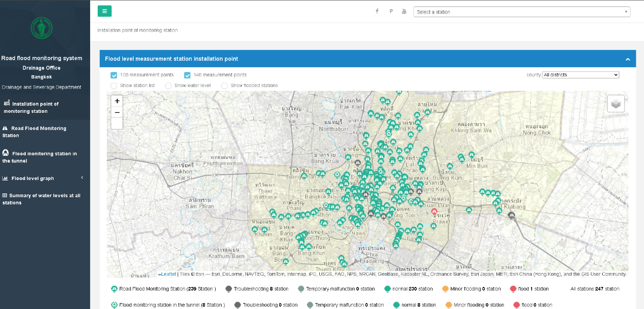Image resolution: width=644 pixels, height=309 pixels.
Task: Zoom in on the map
Action: (117, 100)
